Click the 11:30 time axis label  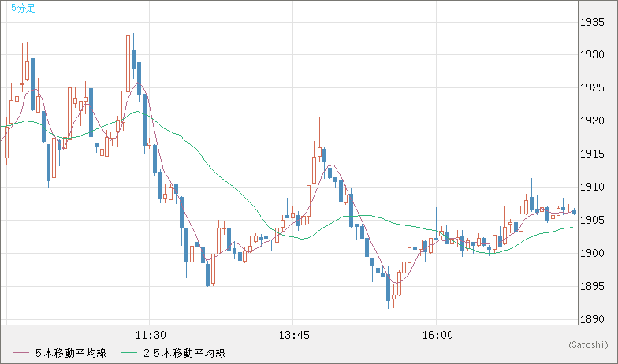click(151, 336)
